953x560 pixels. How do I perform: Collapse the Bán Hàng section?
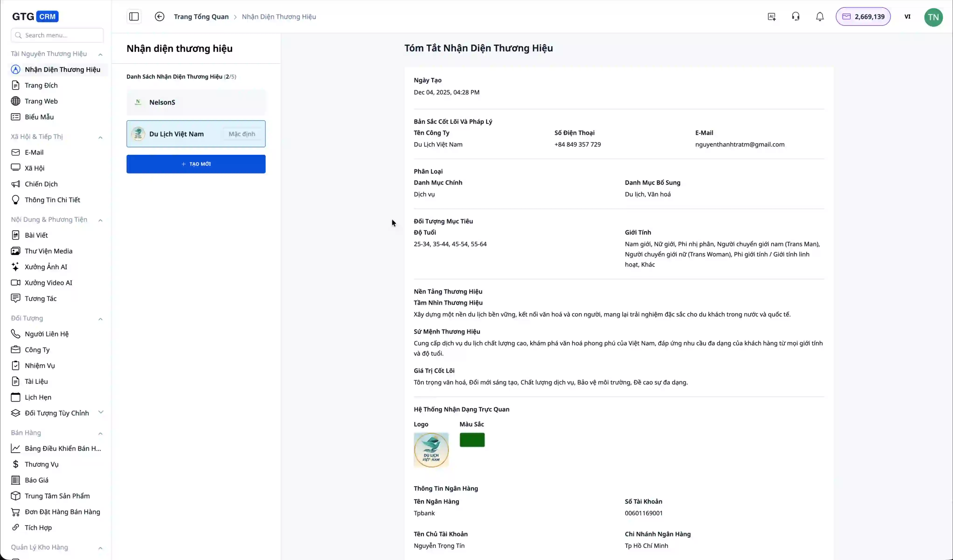tap(100, 434)
